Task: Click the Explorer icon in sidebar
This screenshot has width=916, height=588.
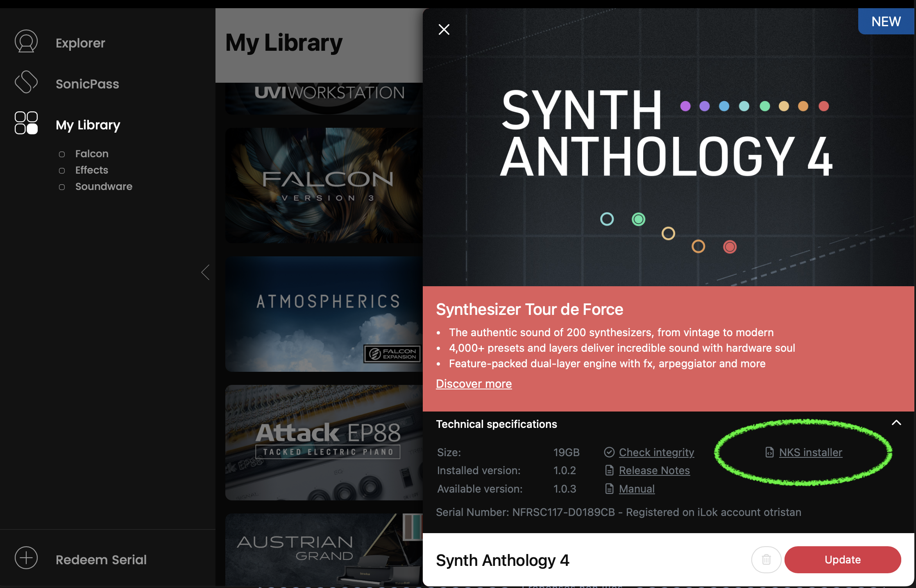Action: (26, 41)
